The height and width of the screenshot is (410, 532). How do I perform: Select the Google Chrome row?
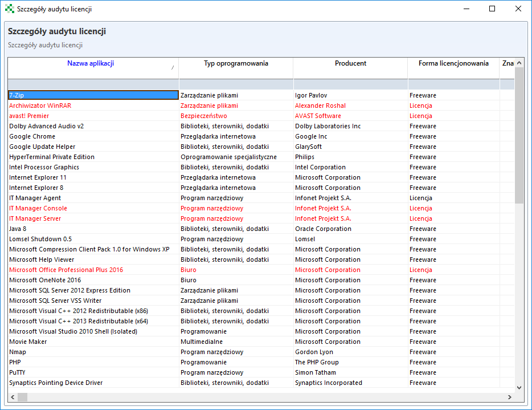261,136
